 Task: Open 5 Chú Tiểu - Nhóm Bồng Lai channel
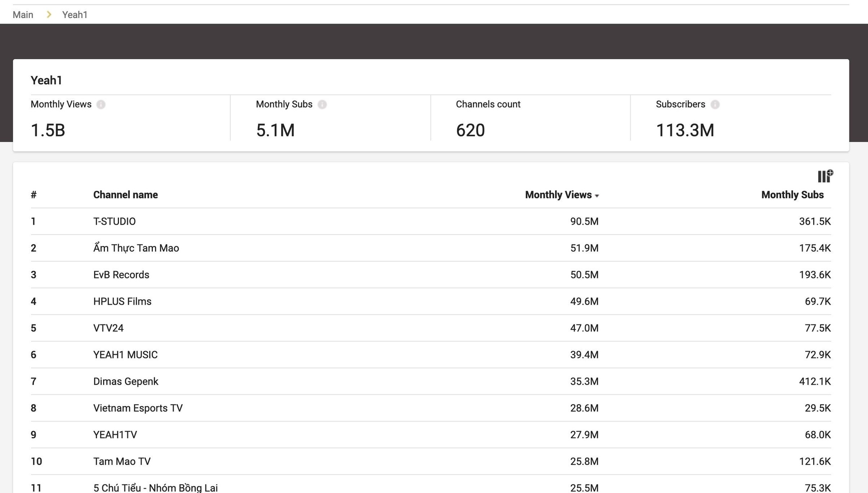156,488
